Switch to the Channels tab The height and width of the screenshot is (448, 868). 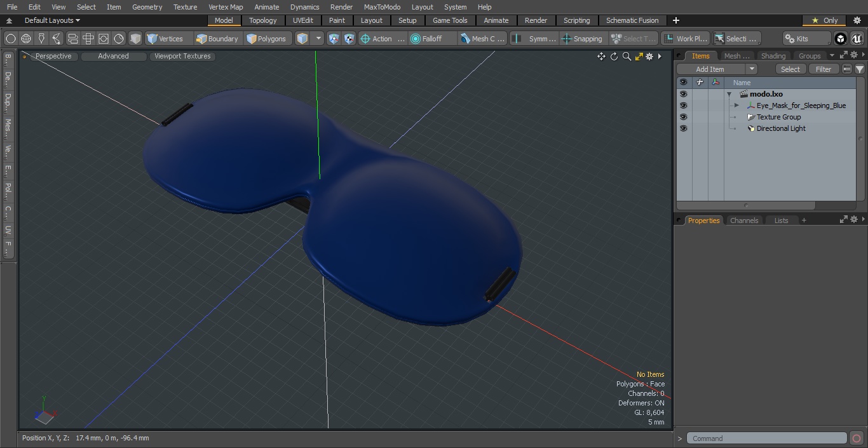(x=744, y=221)
